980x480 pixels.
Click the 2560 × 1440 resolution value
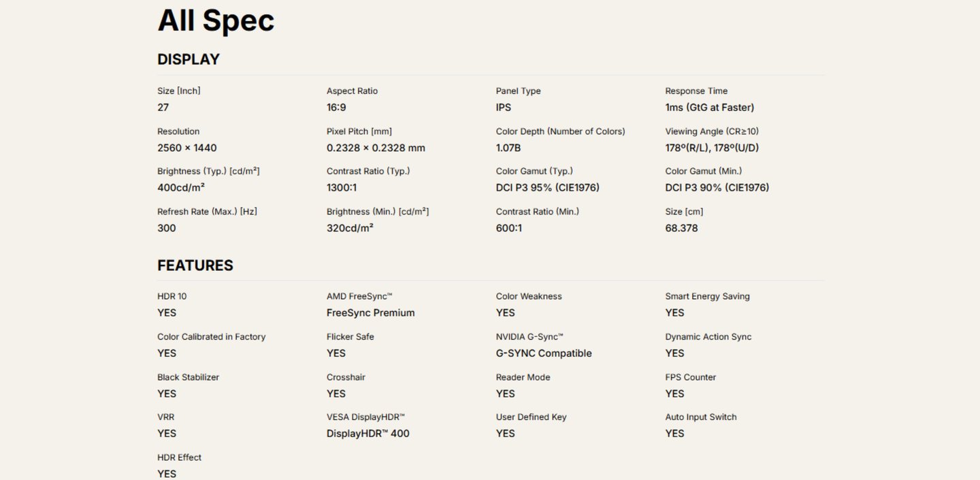tap(187, 148)
